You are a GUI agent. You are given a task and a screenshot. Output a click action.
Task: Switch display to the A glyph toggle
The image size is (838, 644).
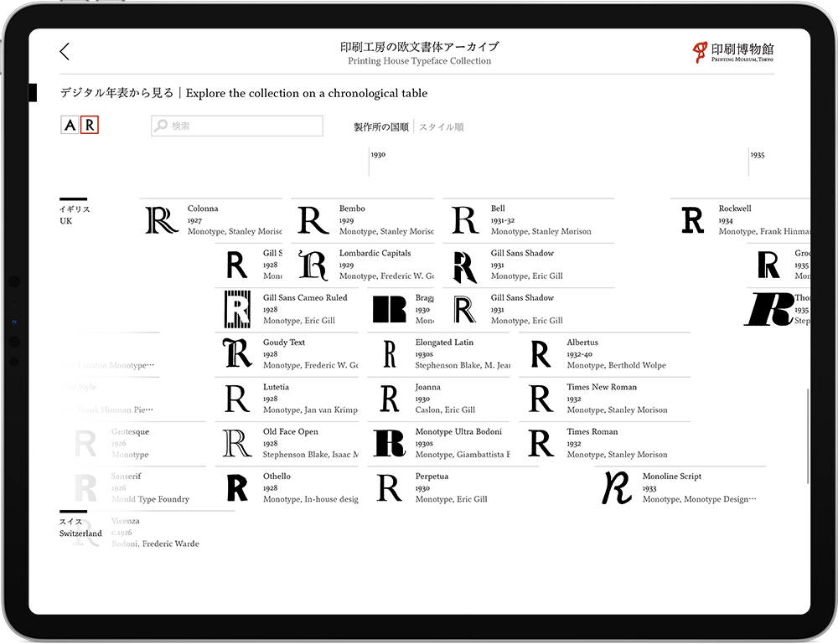pyautogui.click(x=70, y=126)
